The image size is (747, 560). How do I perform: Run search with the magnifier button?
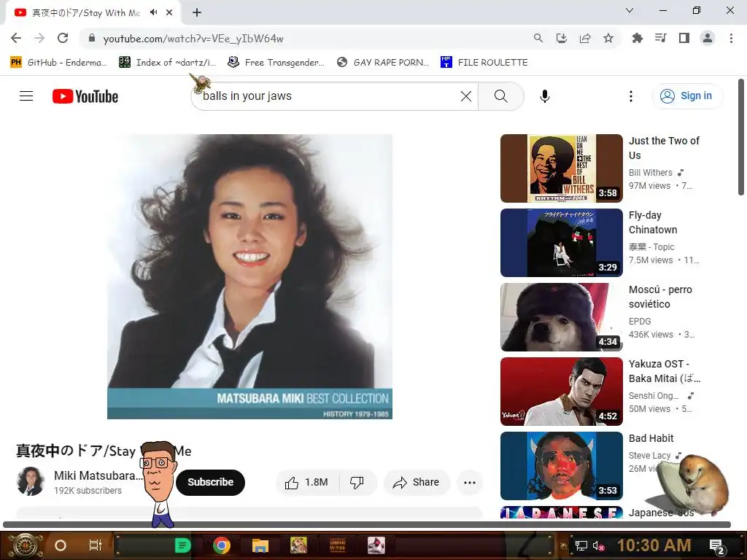(x=500, y=96)
